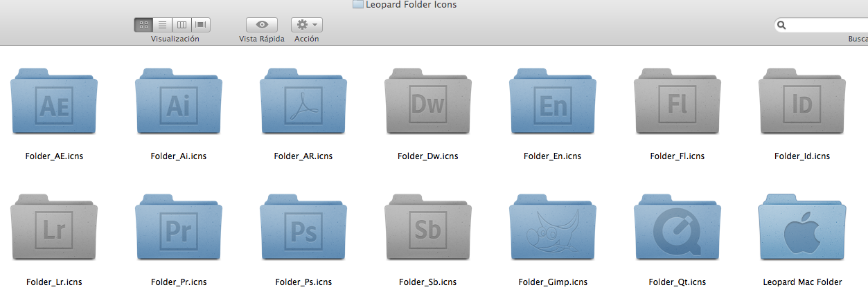Select the gray Soundbooth Sb folder icon
This screenshot has width=868, height=303.
pos(428,227)
